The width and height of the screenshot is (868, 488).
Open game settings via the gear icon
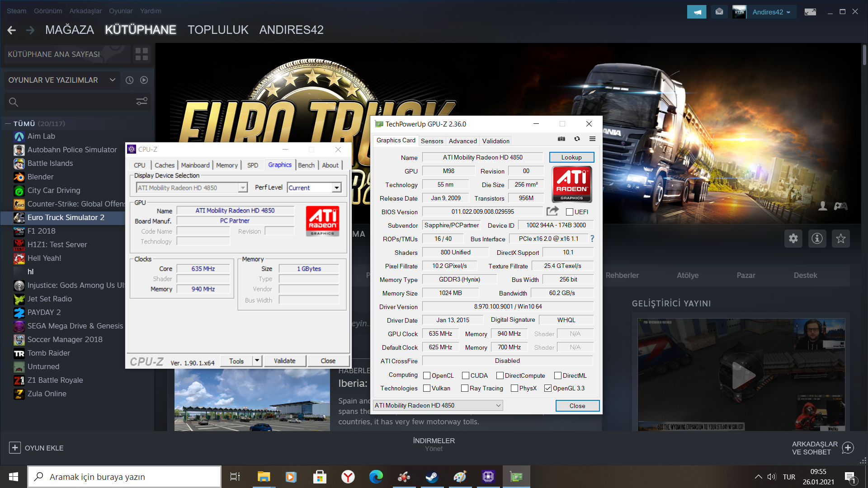pos(793,239)
